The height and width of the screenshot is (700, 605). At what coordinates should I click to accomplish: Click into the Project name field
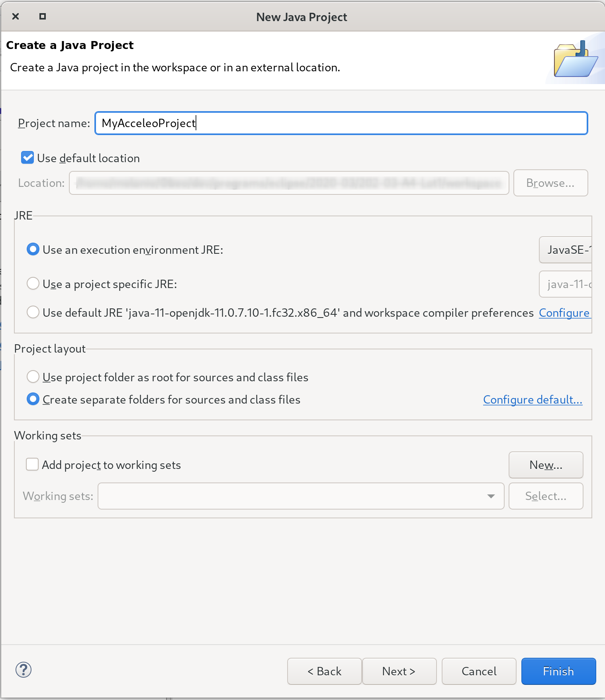[x=341, y=123]
